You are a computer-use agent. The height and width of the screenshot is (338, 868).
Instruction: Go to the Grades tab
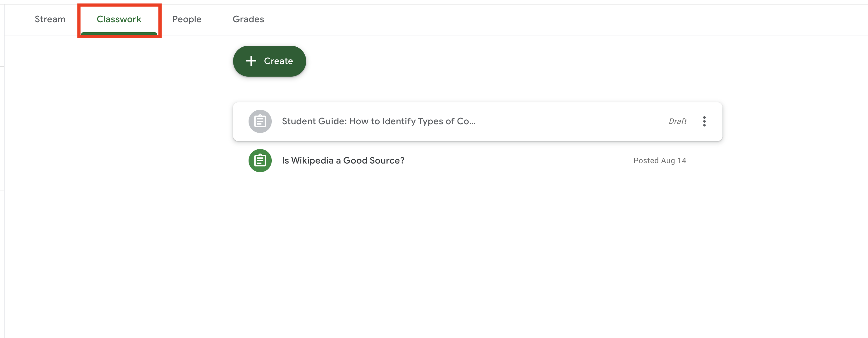(x=248, y=19)
